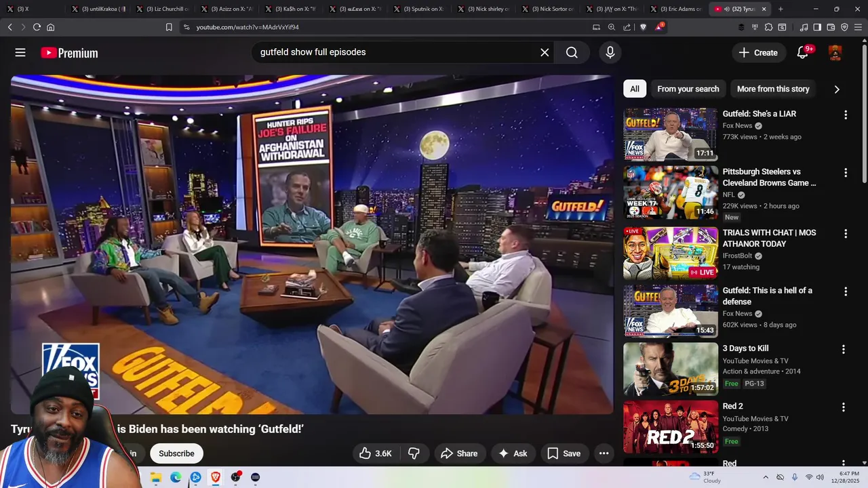
Task: Open Red 2 movie thumbnail
Action: tap(670, 427)
